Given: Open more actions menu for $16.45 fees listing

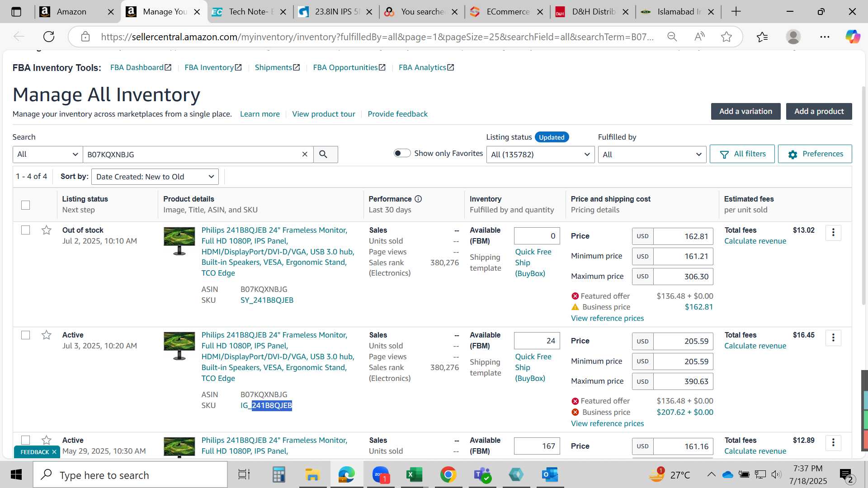Looking at the screenshot, I should click(833, 338).
